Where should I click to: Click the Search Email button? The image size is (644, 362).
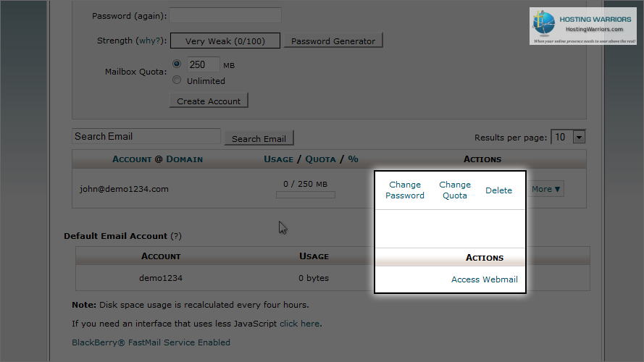click(259, 138)
